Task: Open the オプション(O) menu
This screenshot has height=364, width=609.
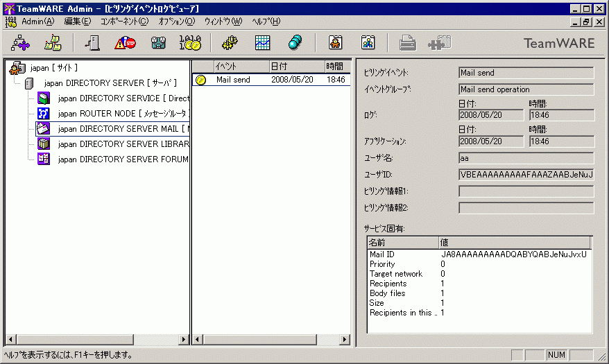Action: [176, 21]
